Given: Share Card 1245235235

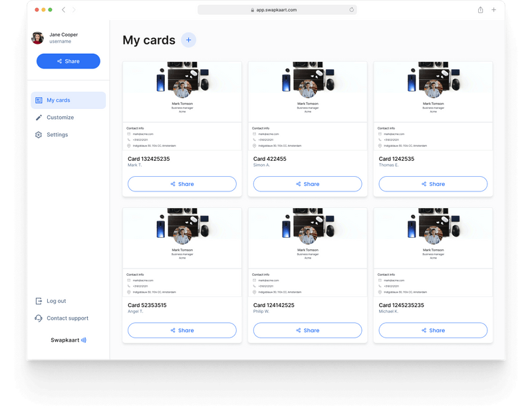Looking at the screenshot, I should coord(433,330).
